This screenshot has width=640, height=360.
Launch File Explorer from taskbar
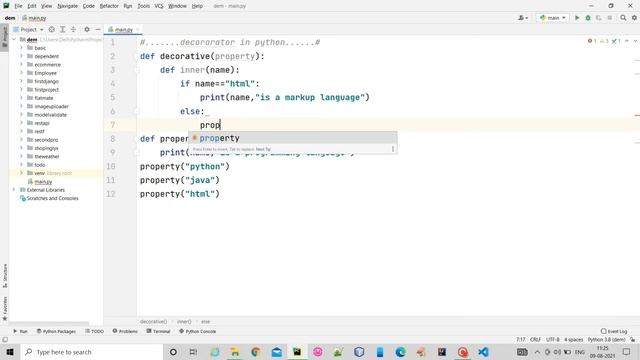point(235,352)
